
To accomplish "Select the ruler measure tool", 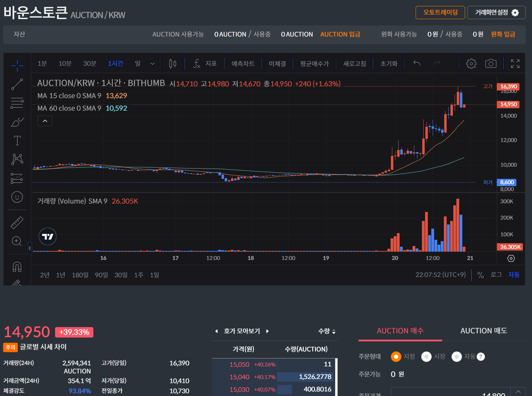I will 17,222.
